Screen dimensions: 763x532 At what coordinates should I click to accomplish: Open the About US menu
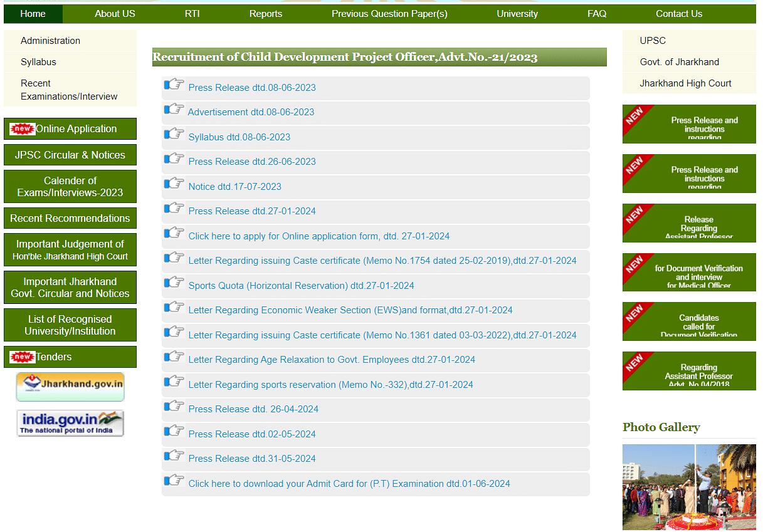pyautogui.click(x=115, y=14)
